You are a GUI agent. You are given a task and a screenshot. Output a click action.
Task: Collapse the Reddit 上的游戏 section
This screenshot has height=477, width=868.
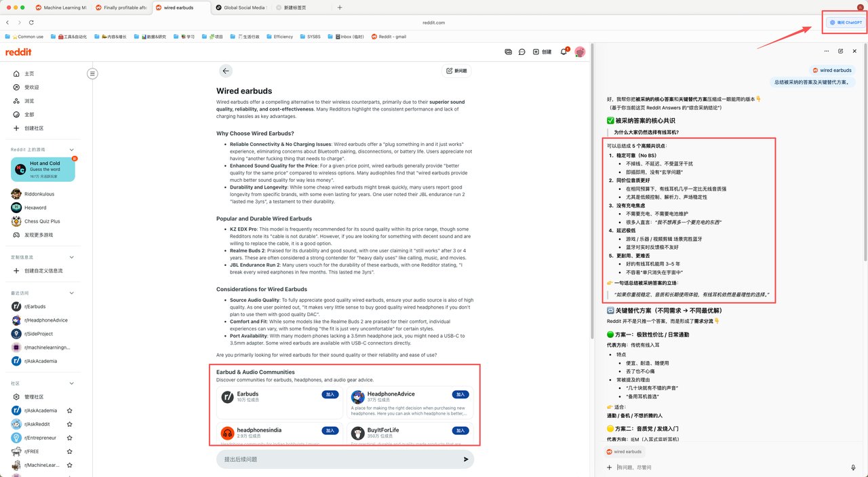[72, 150]
